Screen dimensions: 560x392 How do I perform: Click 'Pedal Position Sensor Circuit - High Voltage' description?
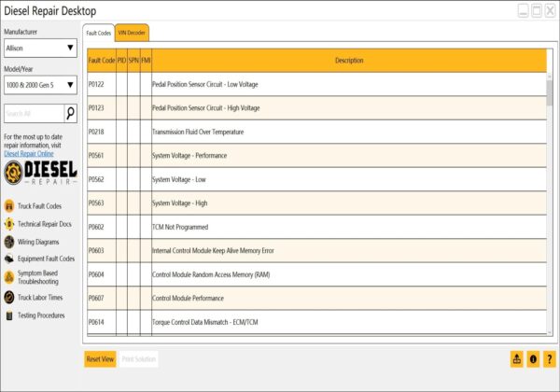pyautogui.click(x=206, y=108)
